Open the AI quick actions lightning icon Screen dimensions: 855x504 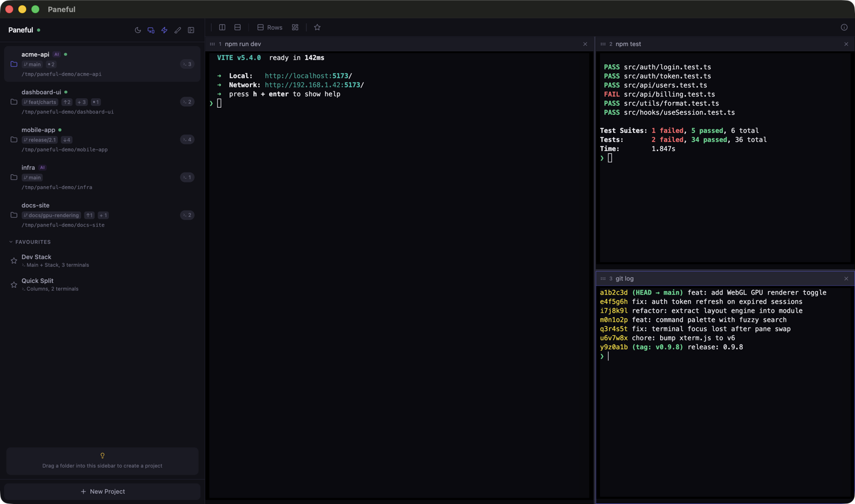click(x=164, y=30)
